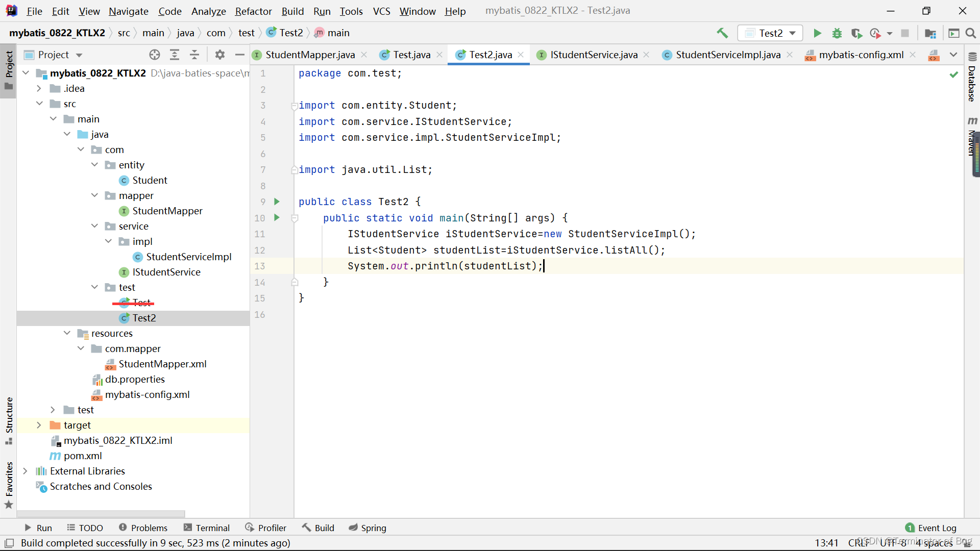
Task: Click the line separator CRLF indicator
Action: pyautogui.click(x=859, y=543)
